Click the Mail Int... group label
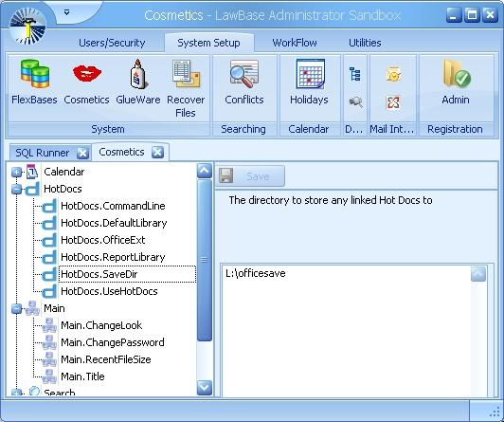This screenshot has width=504, height=422. pyautogui.click(x=392, y=129)
